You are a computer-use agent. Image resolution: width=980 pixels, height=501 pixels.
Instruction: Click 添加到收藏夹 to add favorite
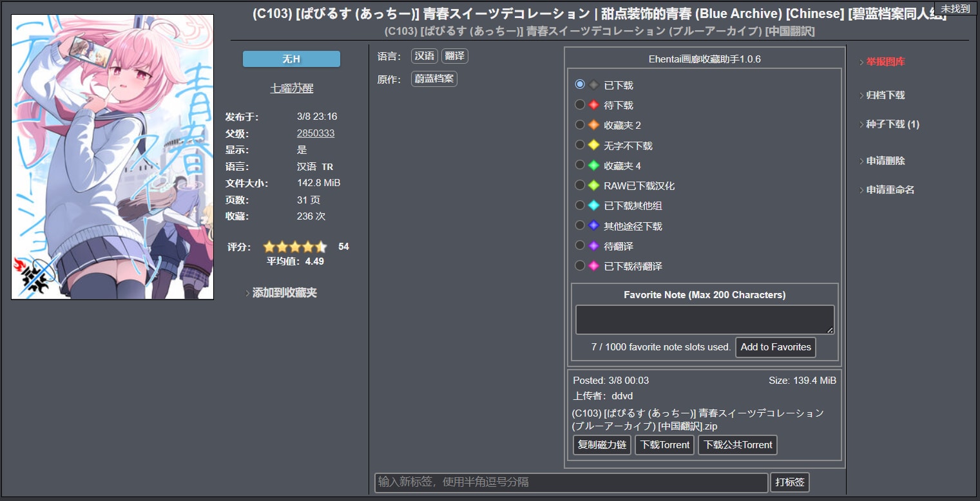pos(284,292)
